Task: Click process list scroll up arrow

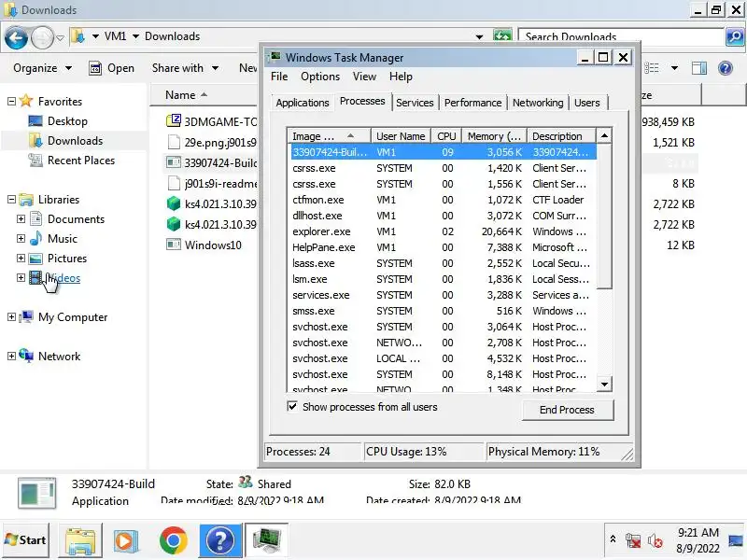Action: 604,135
